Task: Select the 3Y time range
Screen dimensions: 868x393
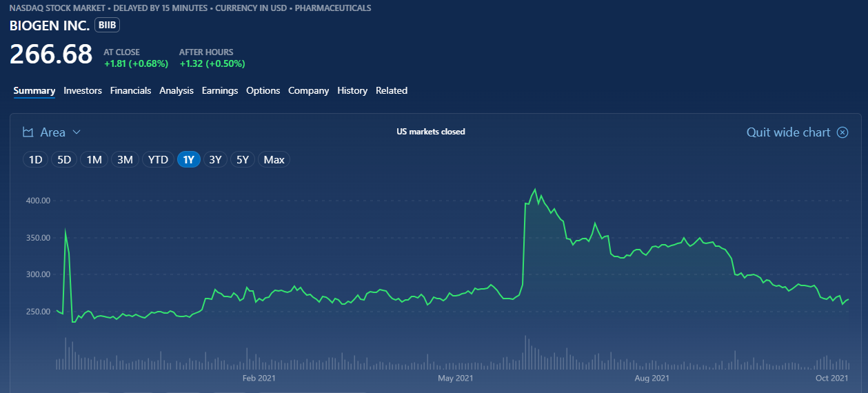Action: [215, 160]
